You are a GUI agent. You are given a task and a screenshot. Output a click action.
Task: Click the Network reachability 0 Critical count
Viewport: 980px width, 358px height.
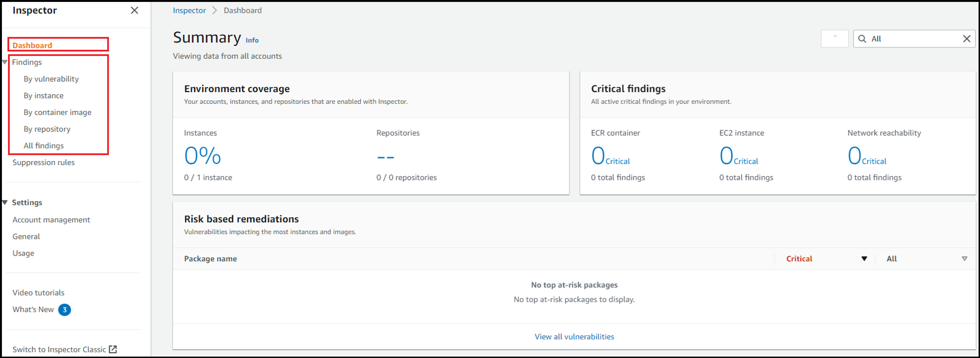pyautogui.click(x=867, y=156)
